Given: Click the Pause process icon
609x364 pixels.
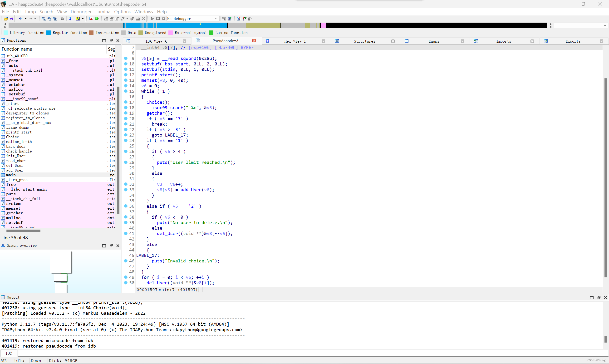Looking at the screenshot, I should click(158, 19).
